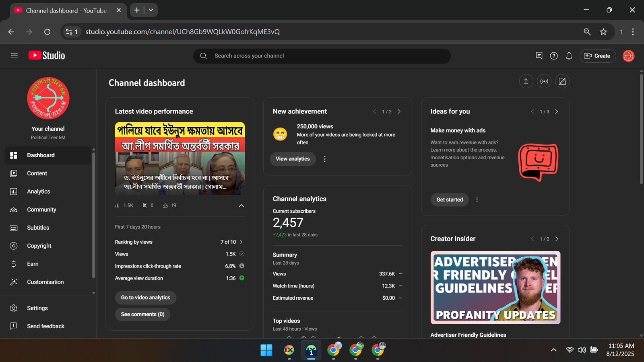Open the channel comments inbox icon in header
644x362 pixels.
(x=539, y=56)
